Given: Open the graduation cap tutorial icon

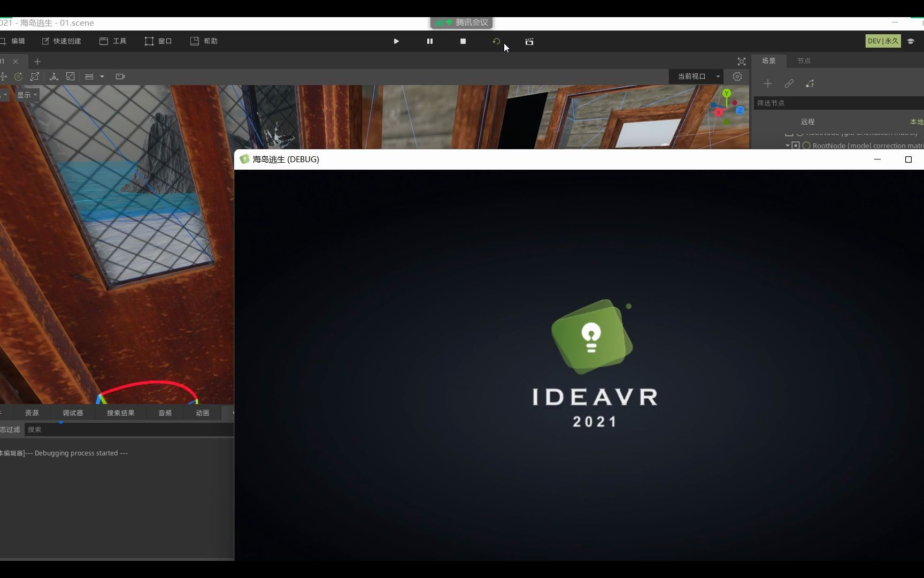Looking at the screenshot, I should pos(911,41).
